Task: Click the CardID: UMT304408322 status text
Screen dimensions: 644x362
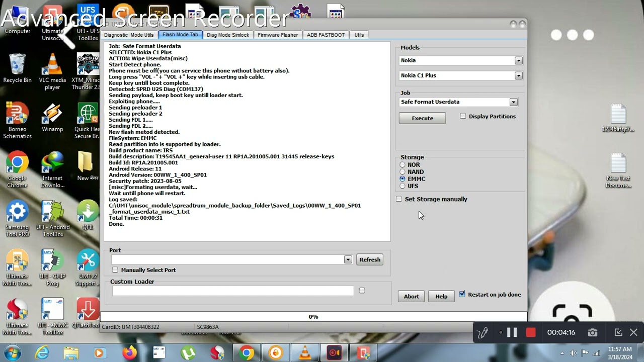Action: point(131,327)
